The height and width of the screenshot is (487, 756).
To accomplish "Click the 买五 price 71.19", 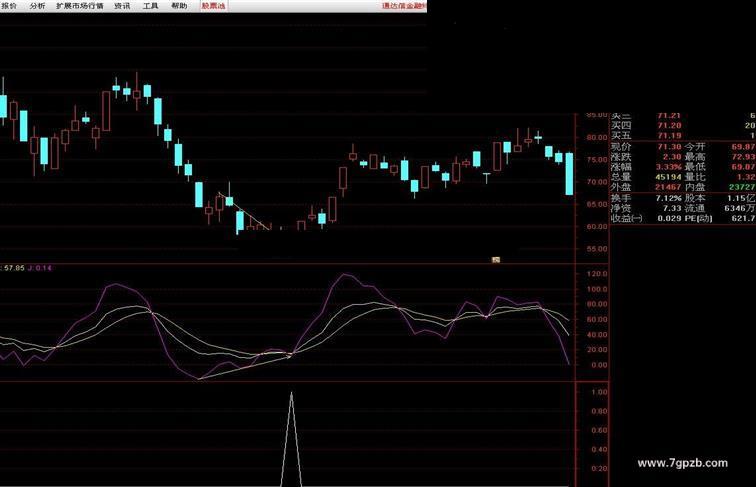I will click(669, 135).
